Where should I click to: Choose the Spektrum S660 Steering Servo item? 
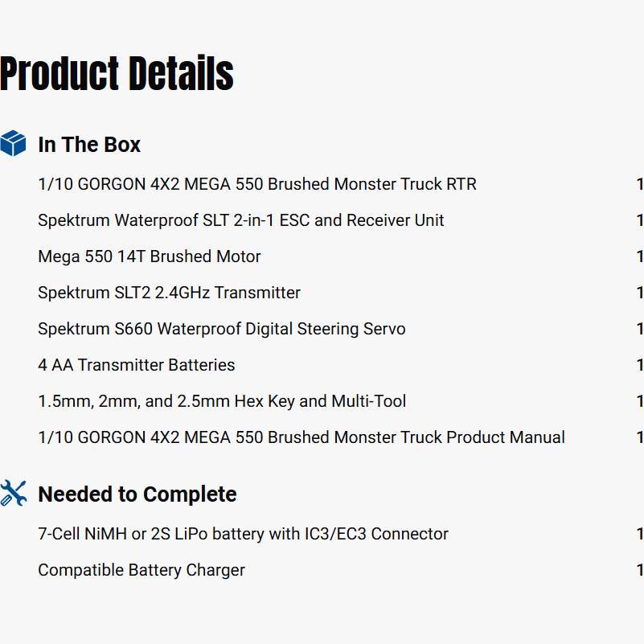click(x=222, y=329)
